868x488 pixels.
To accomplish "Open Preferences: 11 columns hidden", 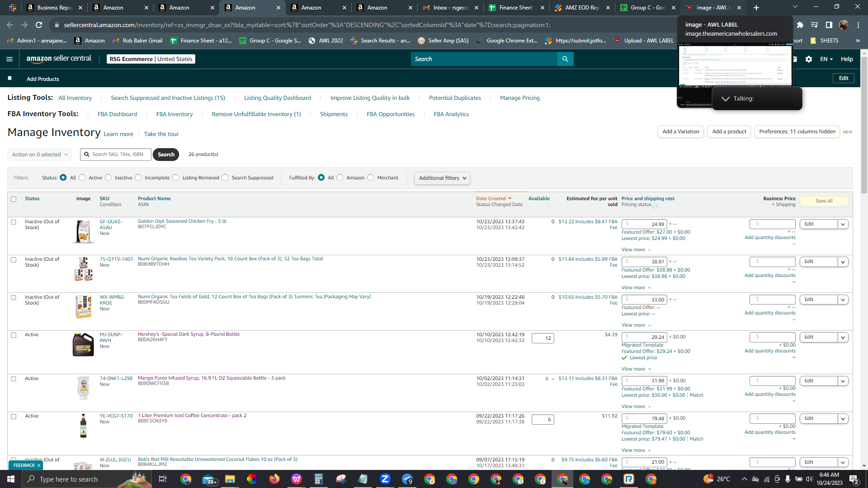I will click(797, 131).
